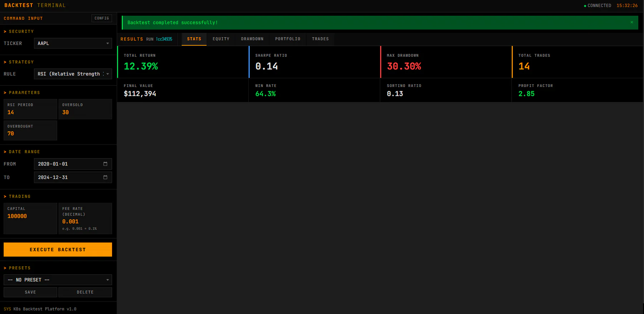Select the SORTINO RATIO value 0.13

395,94
